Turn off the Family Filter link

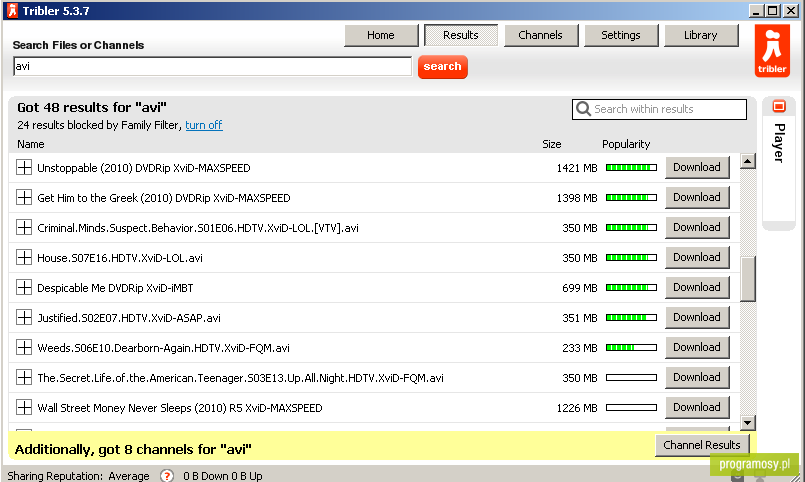click(204, 125)
